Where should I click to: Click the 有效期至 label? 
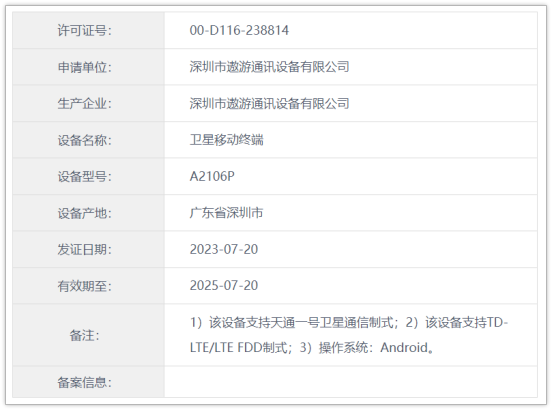[x=84, y=286]
